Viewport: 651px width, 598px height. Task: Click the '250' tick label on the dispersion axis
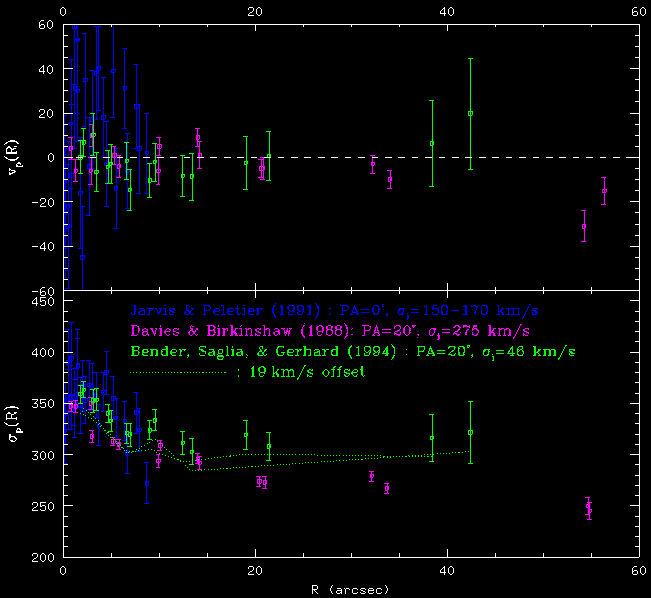(x=43, y=506)
